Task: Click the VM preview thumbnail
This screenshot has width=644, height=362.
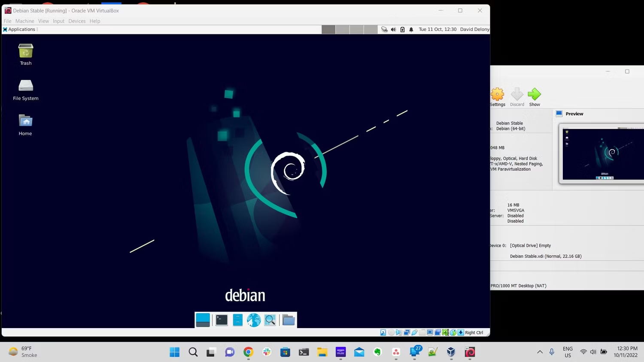Action: (x=603, y=154)
